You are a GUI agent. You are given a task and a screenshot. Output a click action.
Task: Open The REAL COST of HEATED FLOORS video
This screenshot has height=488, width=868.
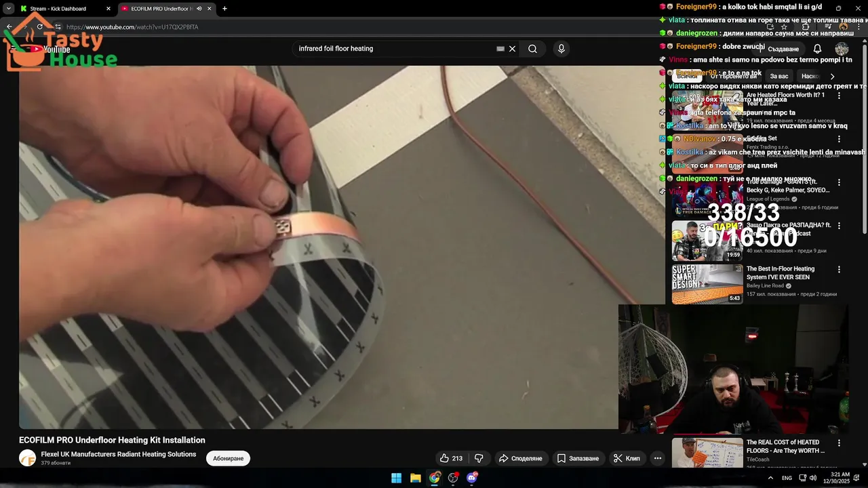[x=786, y=446]
